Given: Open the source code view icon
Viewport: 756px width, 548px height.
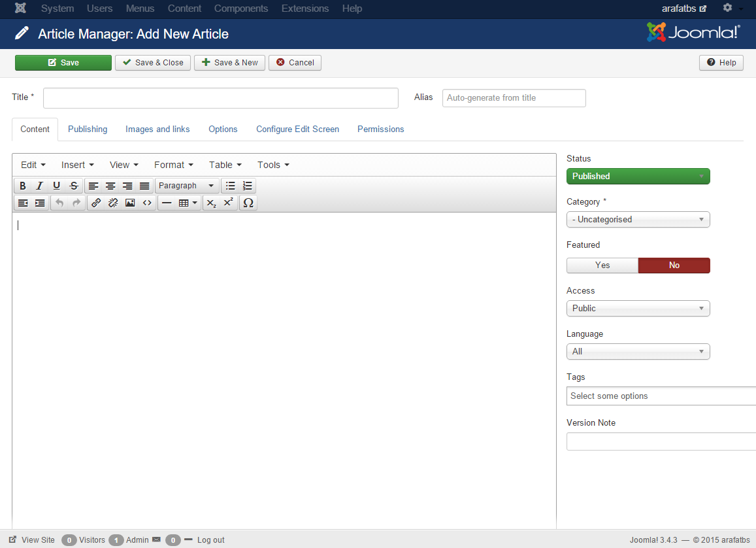Looking at the screenshot, I should tap(147, 203).
